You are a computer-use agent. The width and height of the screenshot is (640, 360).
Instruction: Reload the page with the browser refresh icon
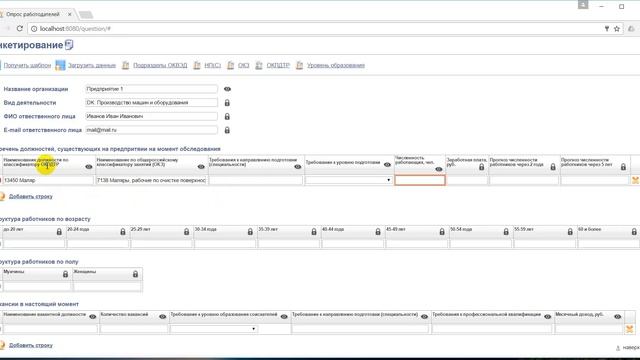tap(19, 29)
